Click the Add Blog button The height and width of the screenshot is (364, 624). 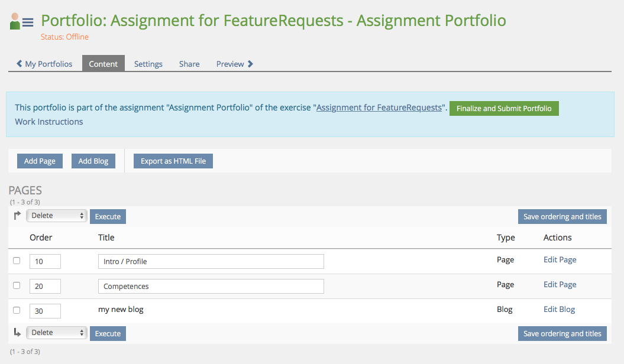(x=93, y=161)
